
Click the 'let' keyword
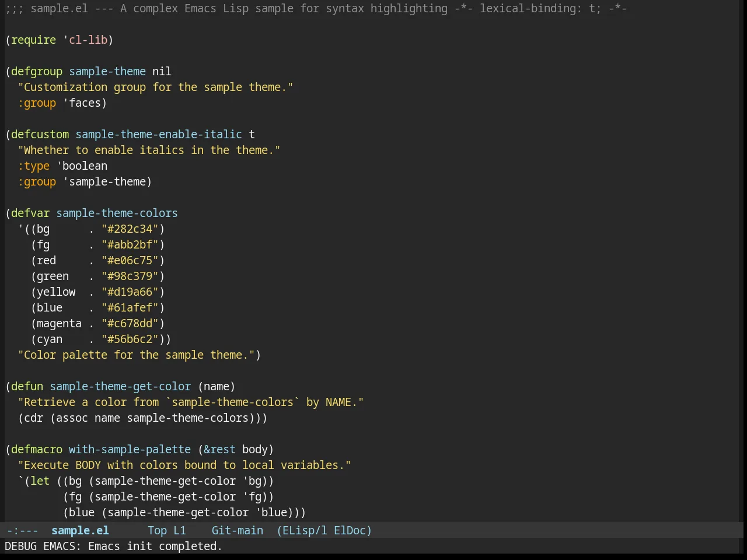pos(40,481)
